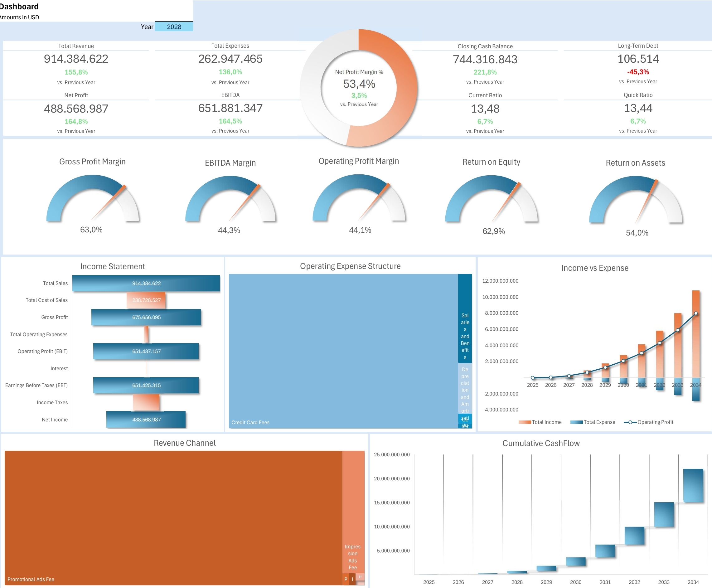Select the Income Taxes bar
Viewport: 712px width, 588px height.
click(146, 402)
